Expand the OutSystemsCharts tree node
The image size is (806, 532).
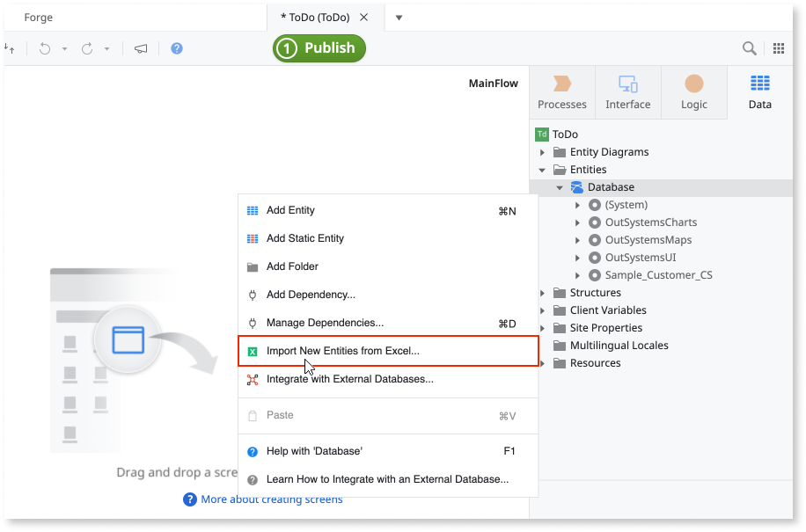click(x=577, y=222)
